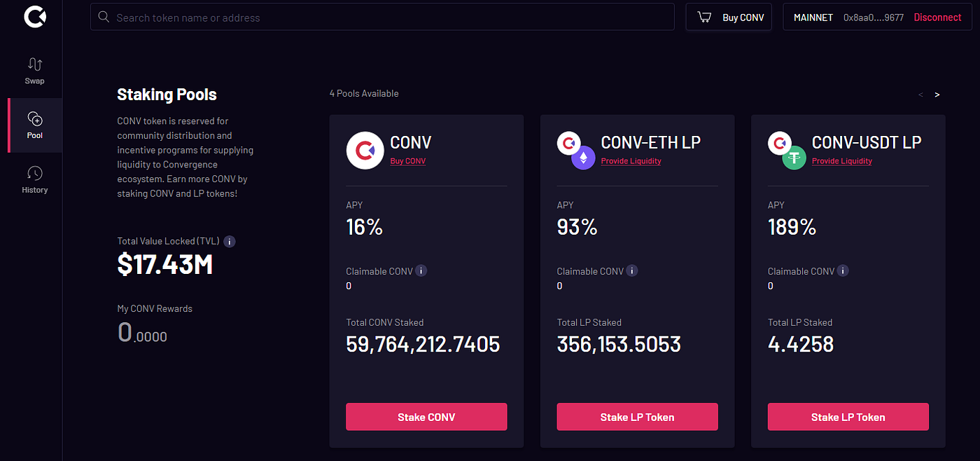
Task: Open the History section from the sidebar
Action: [34, 179]
